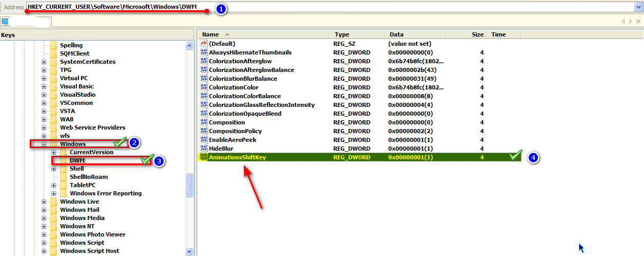Select the Windows Photo Viewer folder icon
Image resolution: width=644 pixels, height=256 pixels.
pyautogui.click(x=54, y=234)
